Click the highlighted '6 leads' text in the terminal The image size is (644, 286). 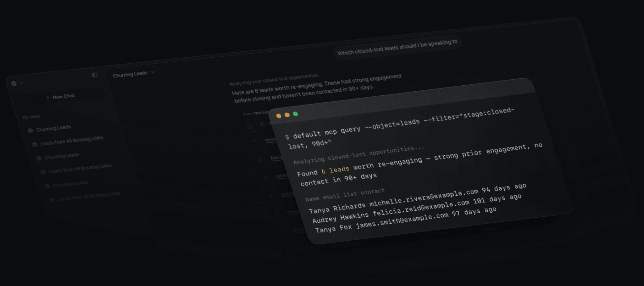[x=335, y=170]
